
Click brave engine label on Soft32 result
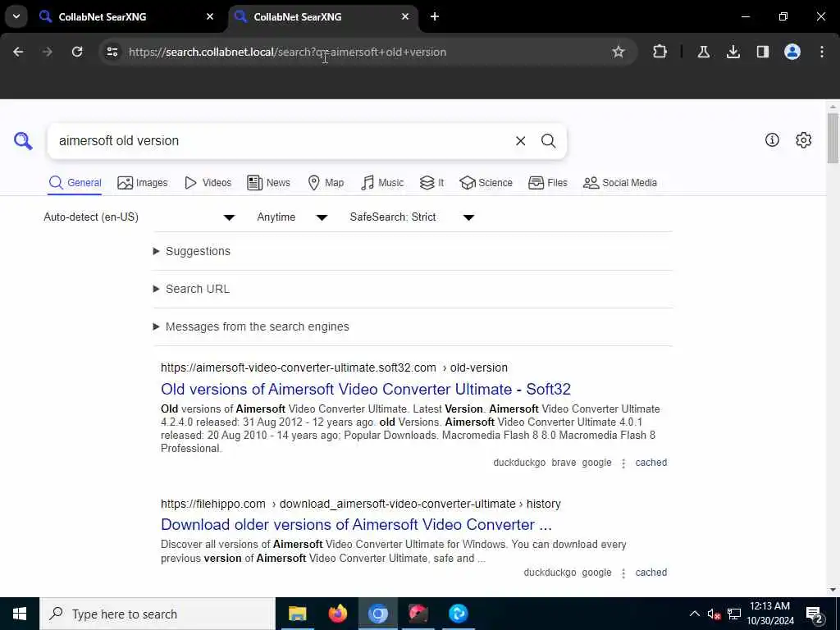click(x=564, y=463)
